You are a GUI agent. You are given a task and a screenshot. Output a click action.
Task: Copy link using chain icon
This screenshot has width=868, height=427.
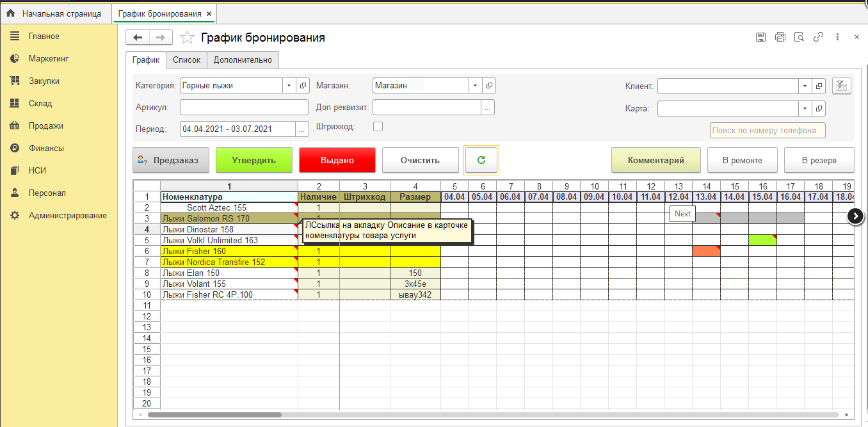[818, 37]
